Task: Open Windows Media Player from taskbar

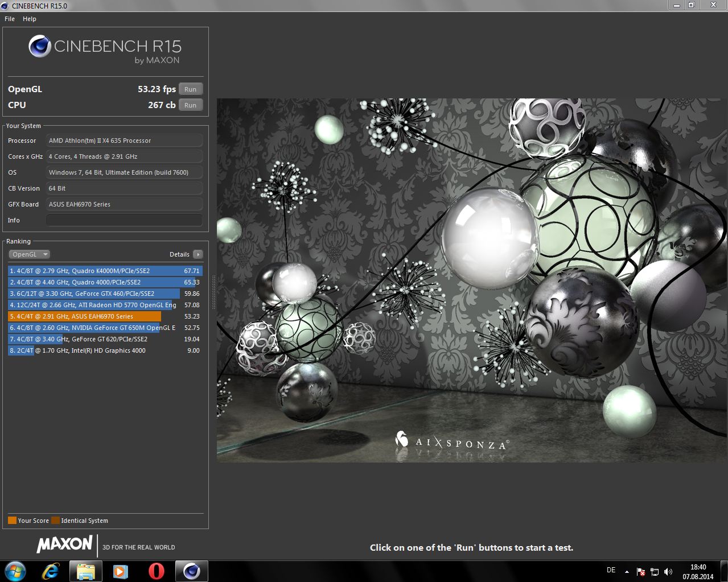Action: tap(121, 571)
